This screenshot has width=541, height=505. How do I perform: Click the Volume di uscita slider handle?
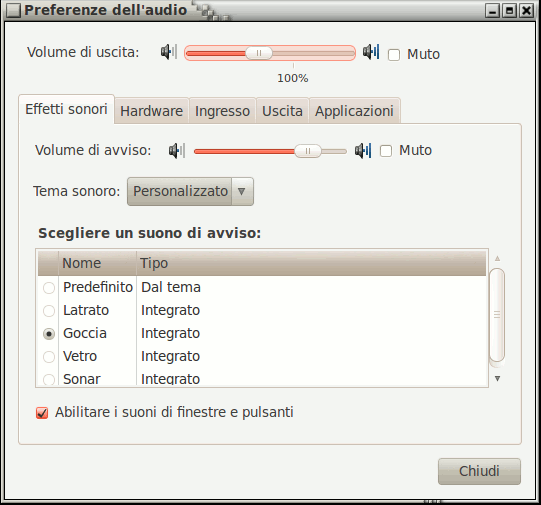point(259,53)
